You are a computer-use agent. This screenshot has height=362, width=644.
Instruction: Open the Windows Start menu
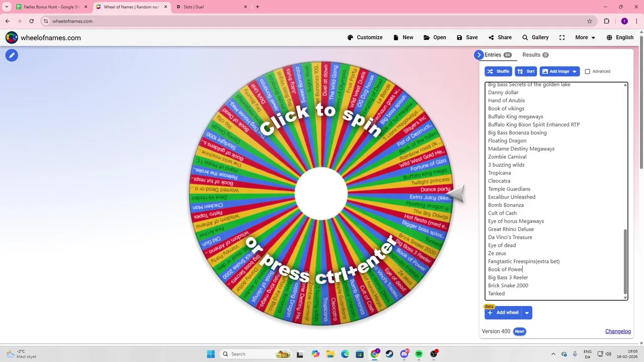211,354
